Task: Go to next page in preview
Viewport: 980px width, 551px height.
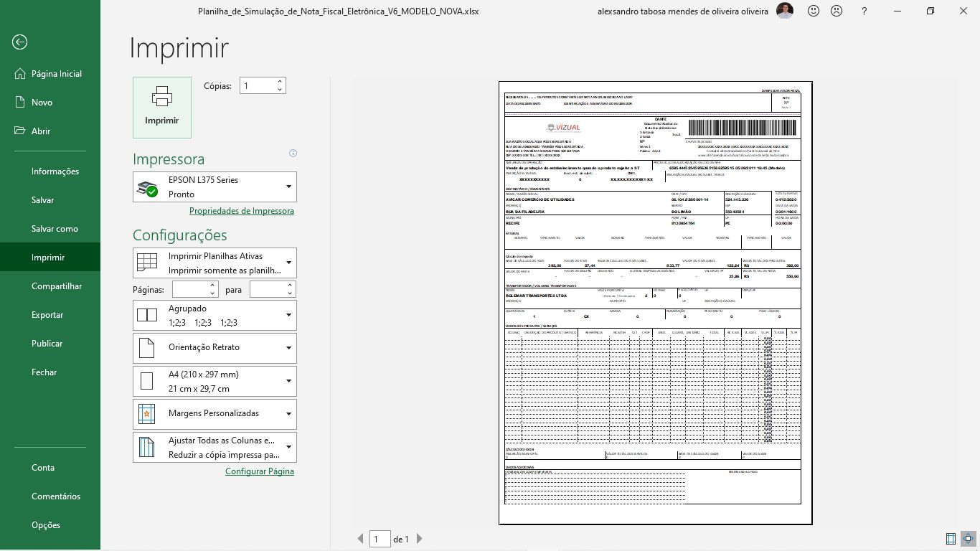Action: point(420,539)
